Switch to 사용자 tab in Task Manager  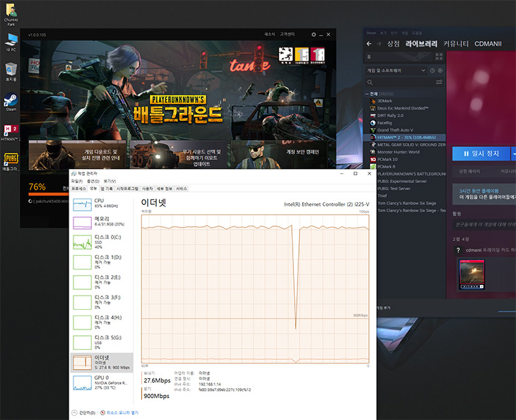tap(148, 189)
